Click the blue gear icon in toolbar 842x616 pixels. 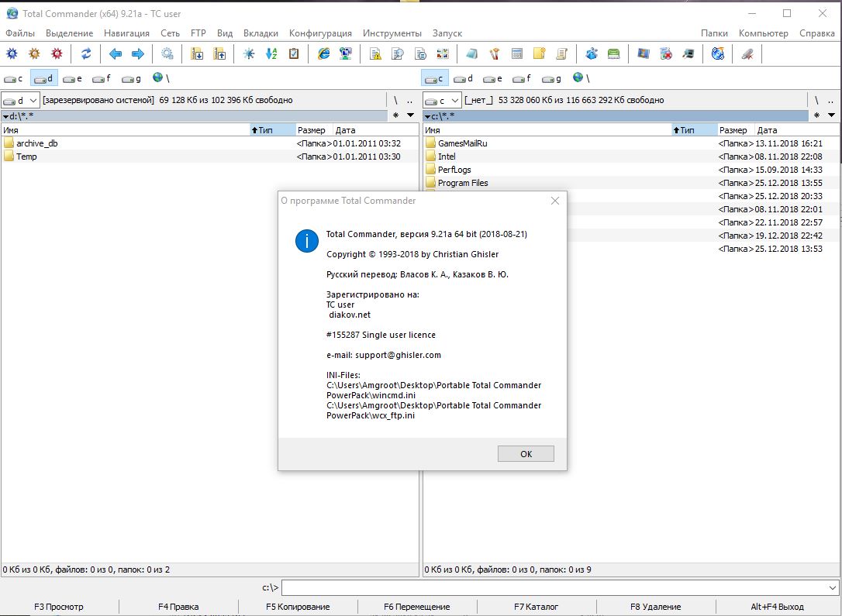(12, 53)
